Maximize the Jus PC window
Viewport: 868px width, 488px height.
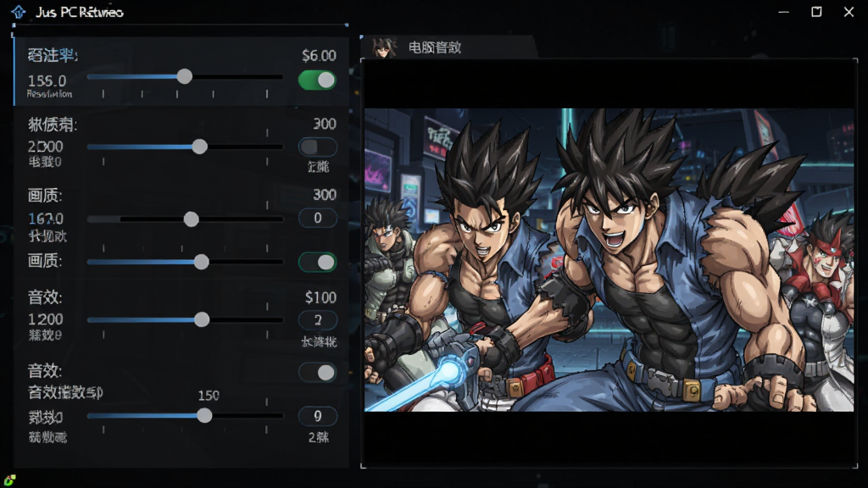816,12
